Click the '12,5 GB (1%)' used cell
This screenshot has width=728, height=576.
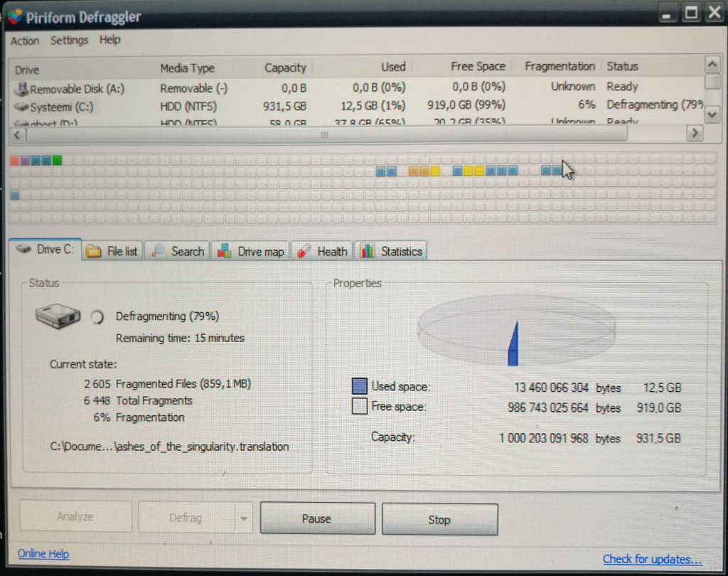pyautogui.click(x=373, y=106)
